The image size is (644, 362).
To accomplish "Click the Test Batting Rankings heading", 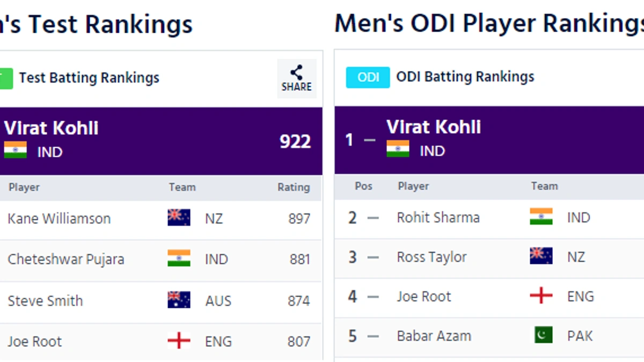I will tap(89, 78).
